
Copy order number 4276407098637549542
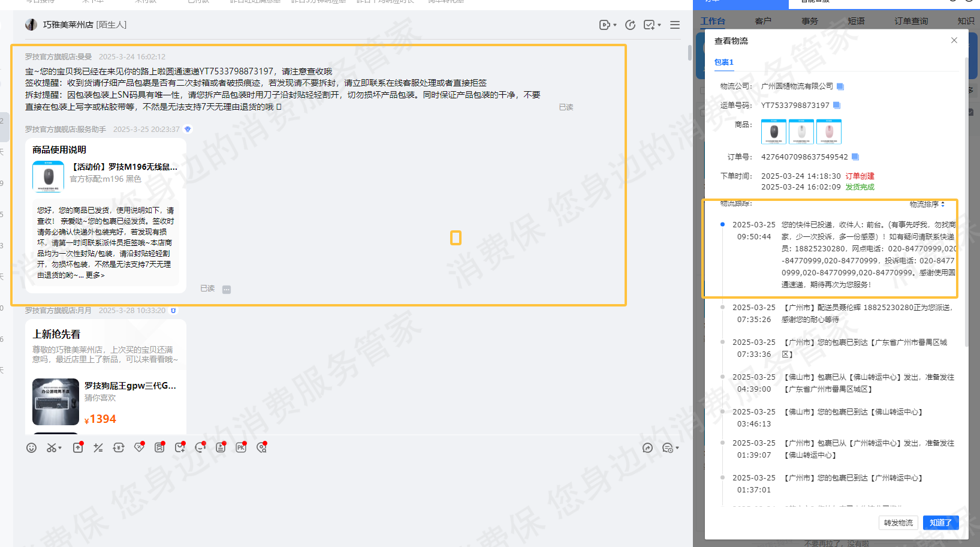coord(855,157)
